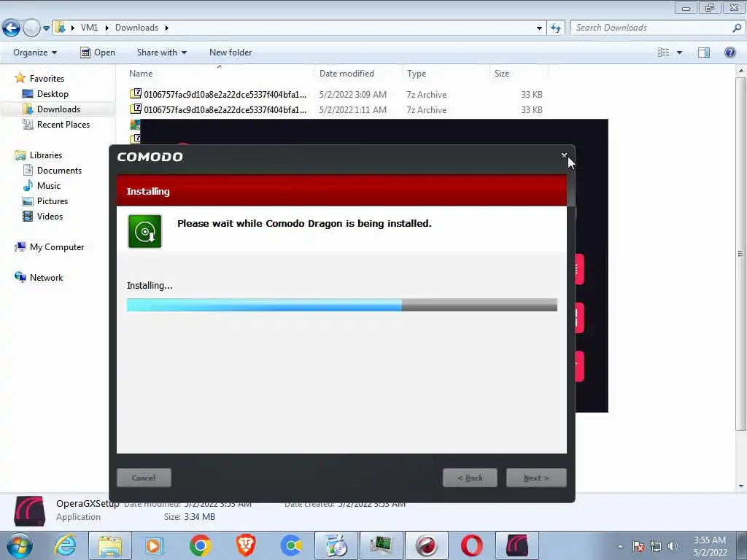Open Desktop in Favorites

coord(53,94)
